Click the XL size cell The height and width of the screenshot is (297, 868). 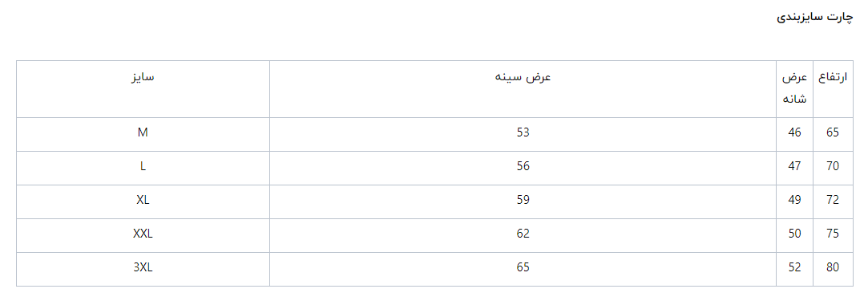coord(143,200)
